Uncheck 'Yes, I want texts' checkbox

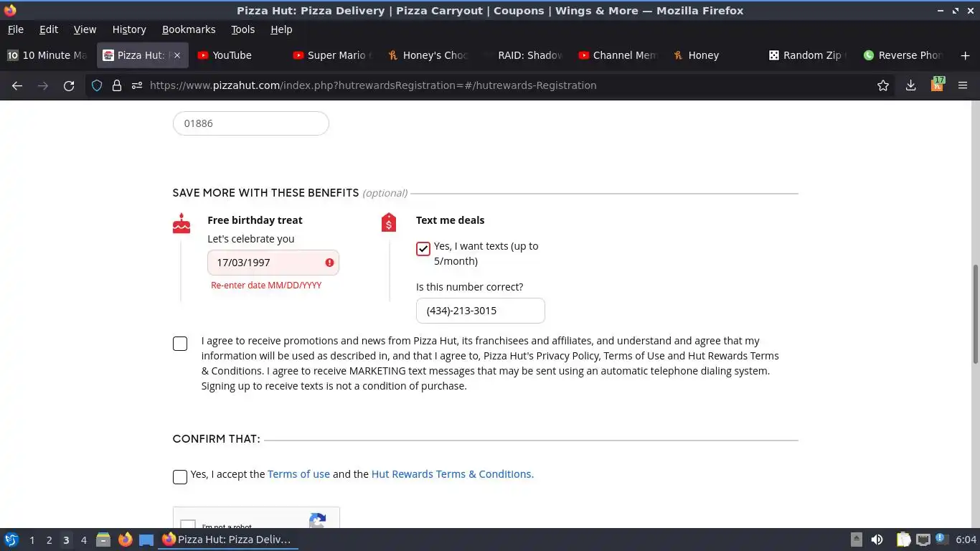pos(423,249)
